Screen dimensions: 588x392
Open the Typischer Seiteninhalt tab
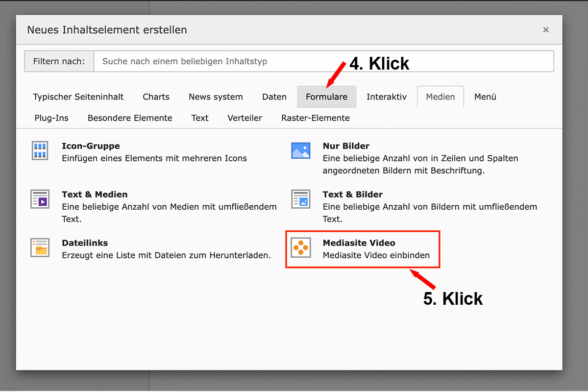[x=78, y=97]
